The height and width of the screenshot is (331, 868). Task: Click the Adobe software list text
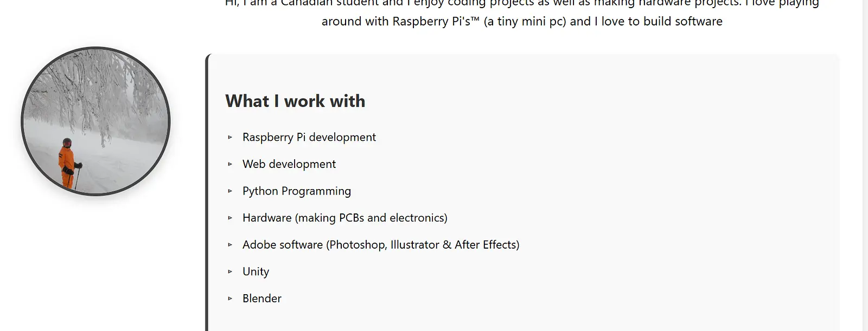[x=380, y=245]
